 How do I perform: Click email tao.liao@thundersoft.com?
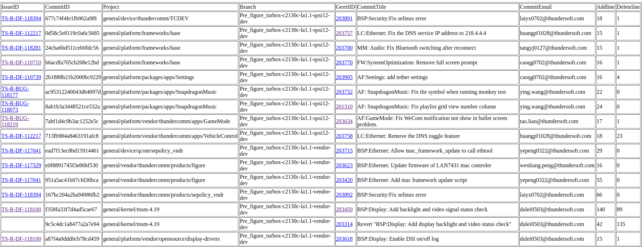(x=549, y=121)
